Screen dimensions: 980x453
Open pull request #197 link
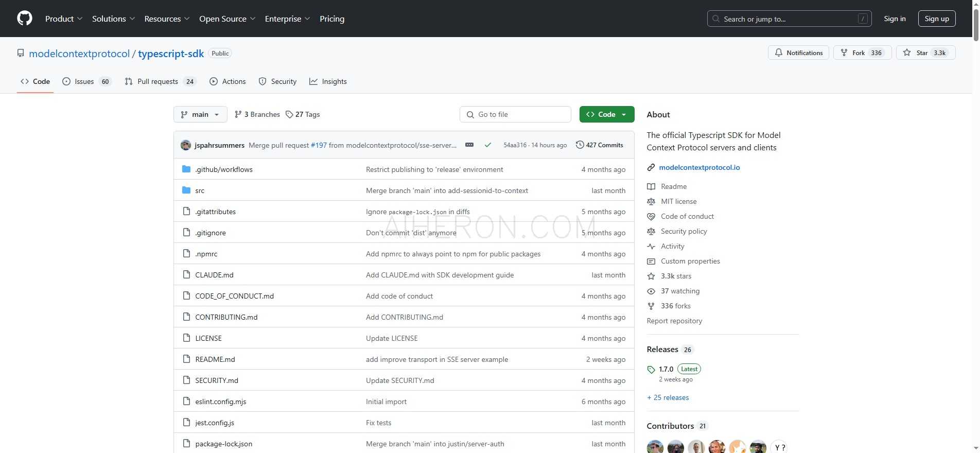pos(319,145)
